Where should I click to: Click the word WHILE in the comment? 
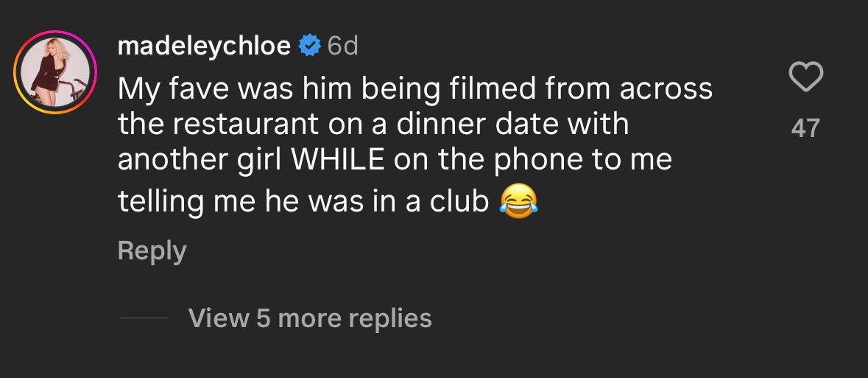338,161
